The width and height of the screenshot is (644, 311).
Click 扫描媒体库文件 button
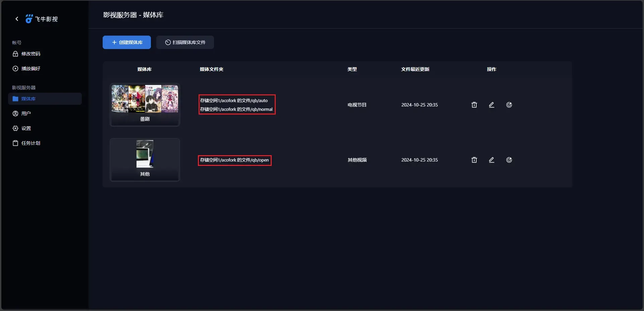[185, 42]
